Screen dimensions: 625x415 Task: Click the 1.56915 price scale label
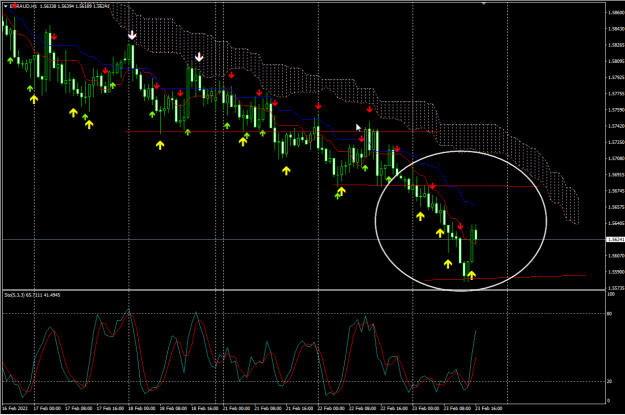click(616, 175)
